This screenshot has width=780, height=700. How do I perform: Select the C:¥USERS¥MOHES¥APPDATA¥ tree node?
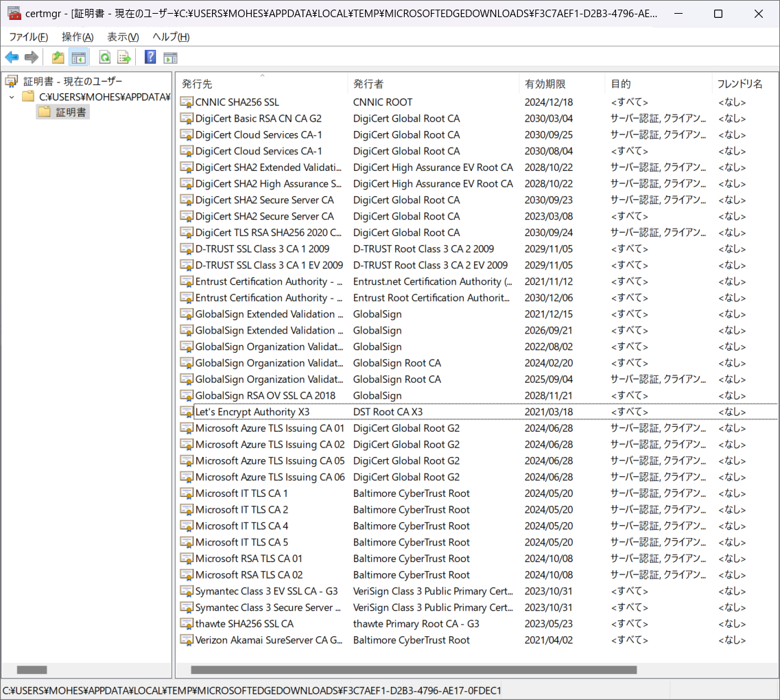click(x=105, y=97)
